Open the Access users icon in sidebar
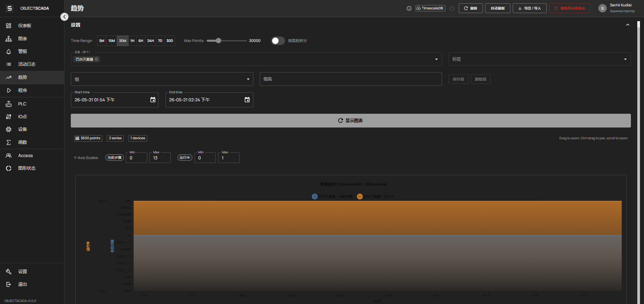The height and width of the screenshot is (304, 644). click(9, 156)
